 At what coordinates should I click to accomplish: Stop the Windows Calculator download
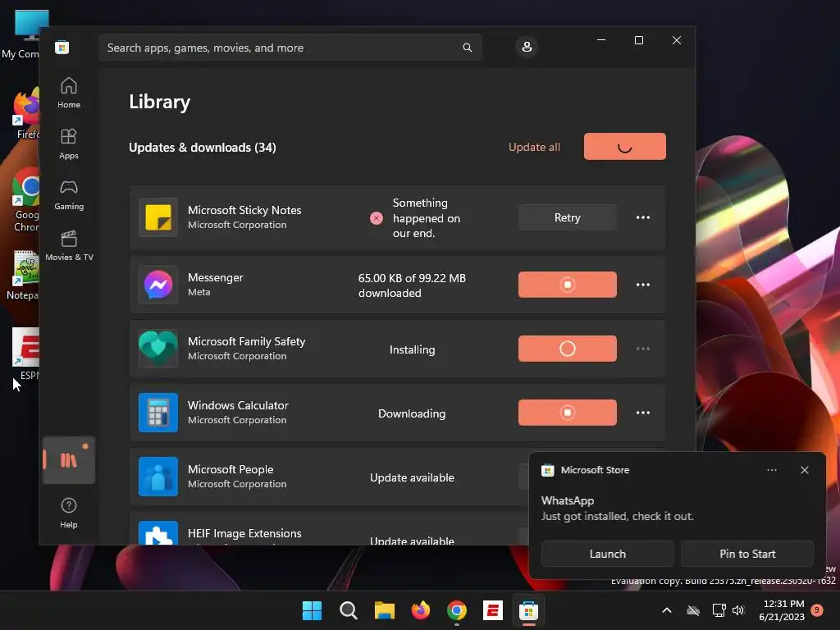point(568,413)
